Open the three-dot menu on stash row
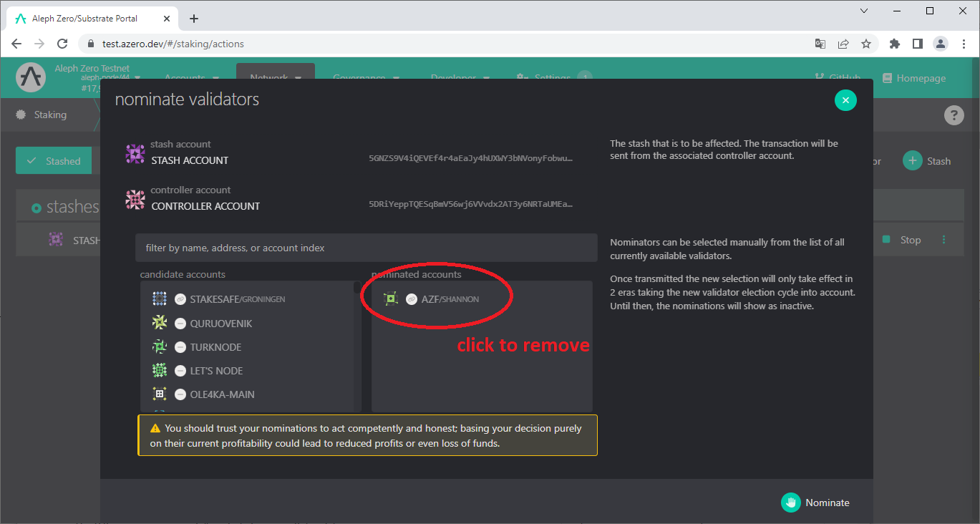 [x=943, y=240]
